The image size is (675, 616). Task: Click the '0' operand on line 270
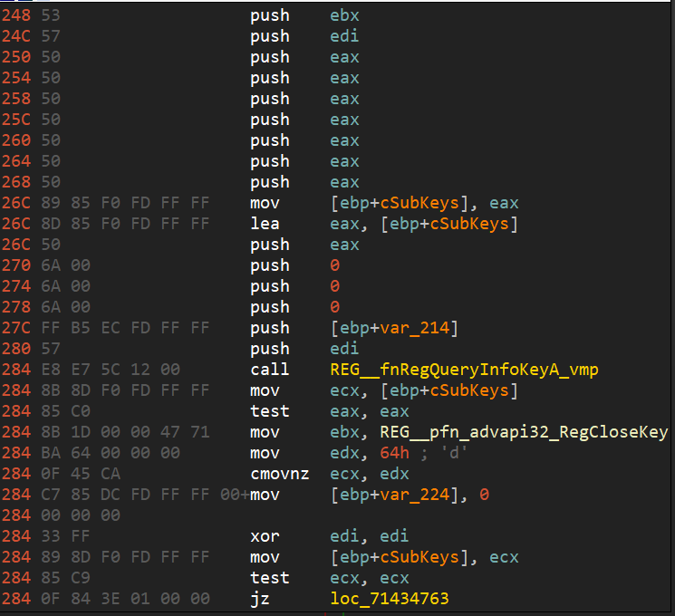[x=335, y=265]
